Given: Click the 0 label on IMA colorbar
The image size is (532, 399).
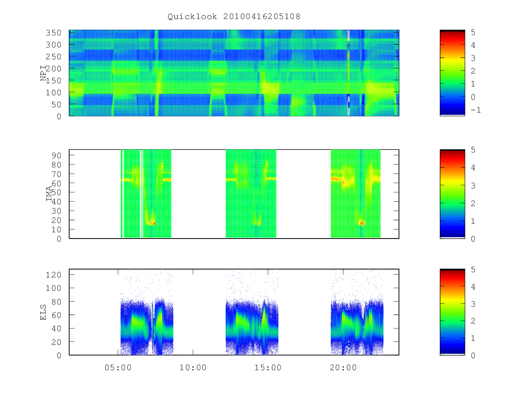Looking at the screenshot, I should click(x=473, y=239).
